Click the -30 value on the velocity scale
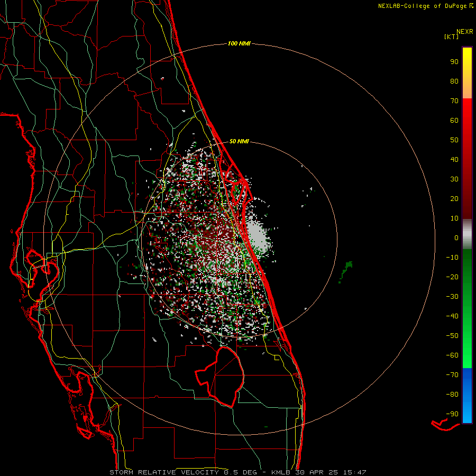This screenshot has width=476, height=476. pos(452,297)
